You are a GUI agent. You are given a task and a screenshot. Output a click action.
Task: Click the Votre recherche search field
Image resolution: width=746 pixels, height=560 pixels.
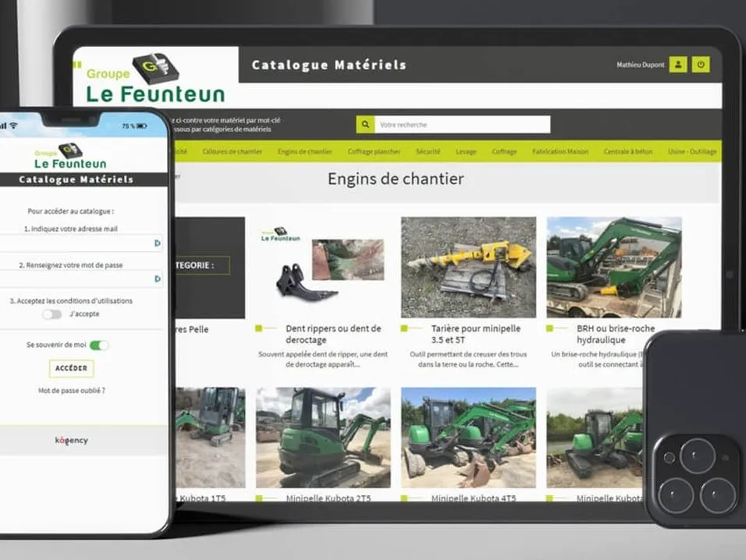coord(462,125)
